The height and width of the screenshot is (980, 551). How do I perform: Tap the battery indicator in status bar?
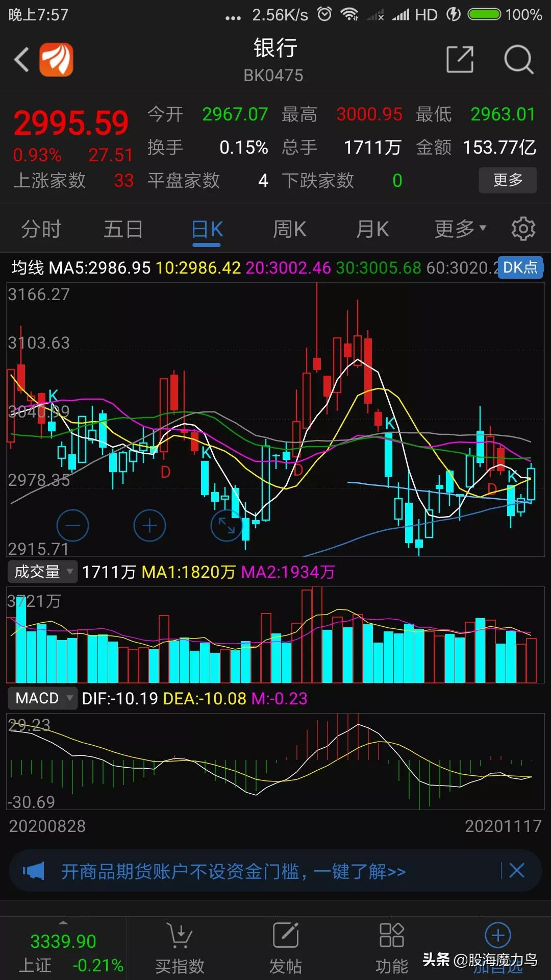tap(485, 14)
